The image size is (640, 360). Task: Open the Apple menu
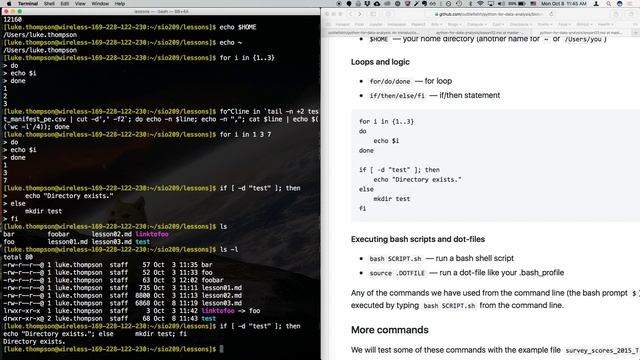[9, 4]
